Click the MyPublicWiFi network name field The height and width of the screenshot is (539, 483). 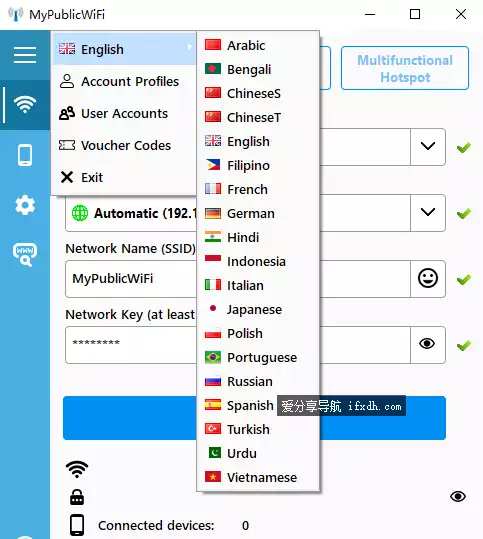click(x=131, y=278)
